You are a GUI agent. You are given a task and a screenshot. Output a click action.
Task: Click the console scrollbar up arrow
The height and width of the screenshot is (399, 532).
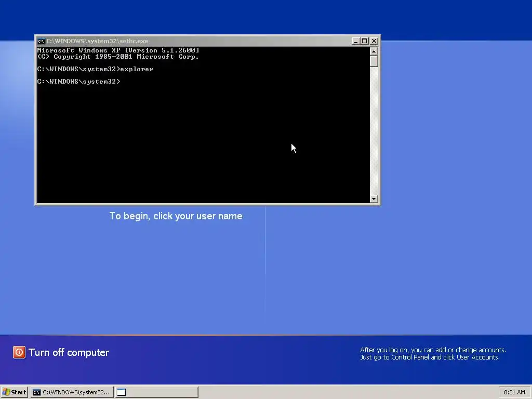point(374,51)
